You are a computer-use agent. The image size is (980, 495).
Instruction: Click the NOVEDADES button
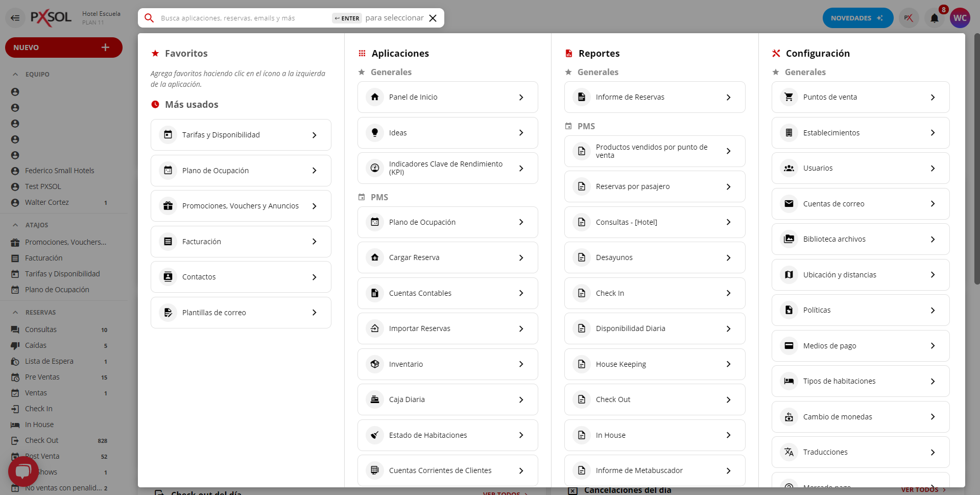pyautogui.click(x=857, y=18)
